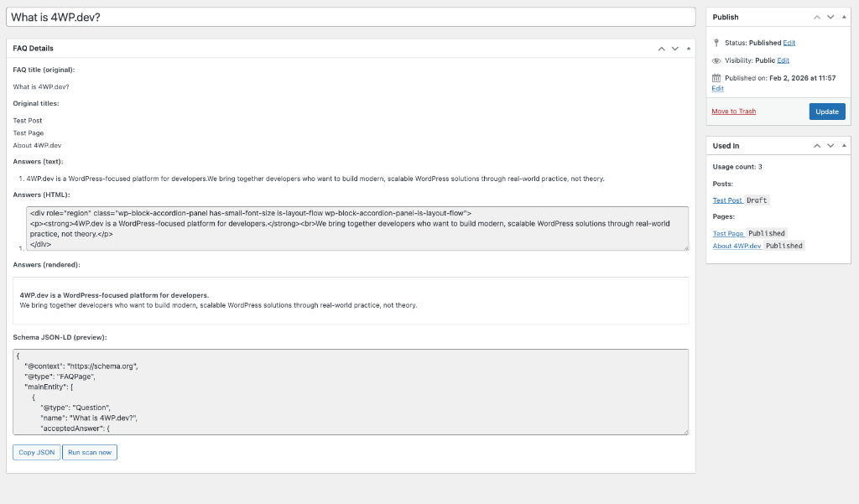Image resolution: width=859 pixels, height=504 pixels.
Task: Click the calendar icon next to Published on date
Action: (716, 79)
